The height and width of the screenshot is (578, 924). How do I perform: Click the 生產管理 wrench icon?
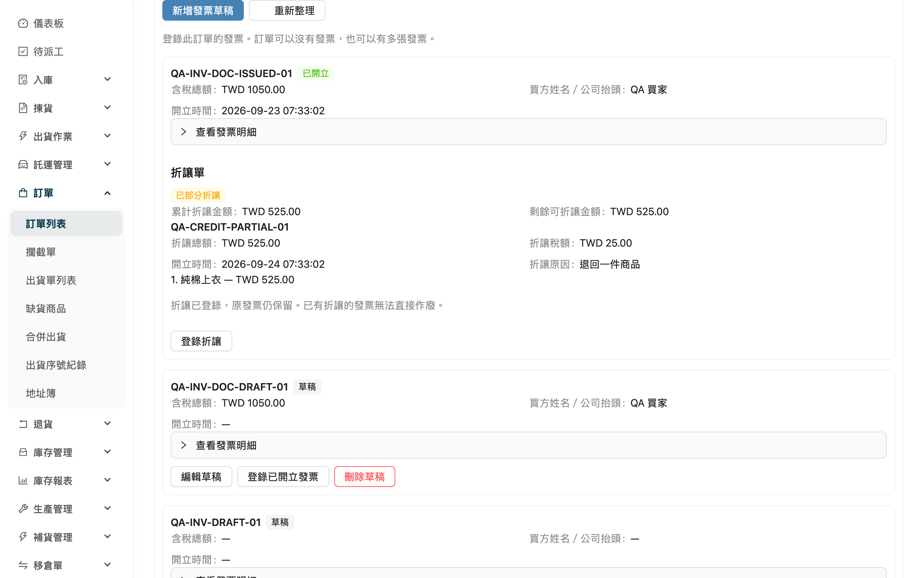click(23, 509)
